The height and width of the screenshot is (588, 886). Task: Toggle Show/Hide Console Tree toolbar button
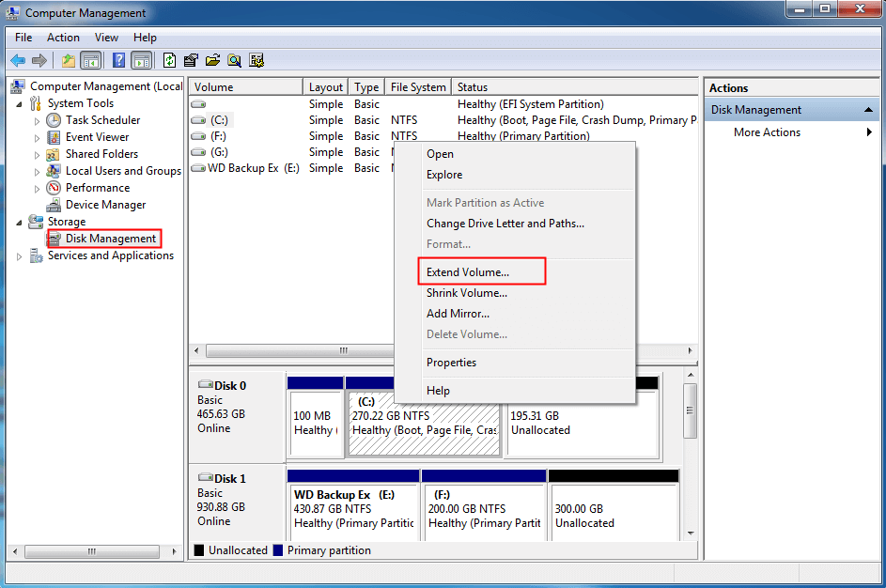[91, 60]
